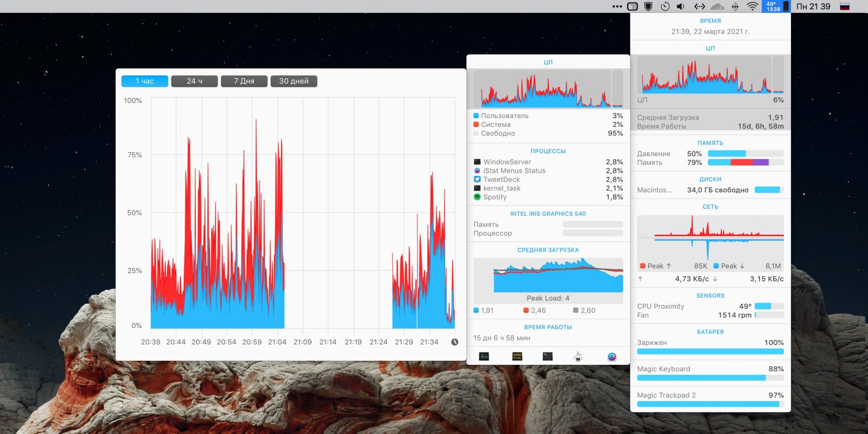Click the date 21:39, 22 марта 2021 г.
The image size is (868, 434).
click(710, 31)
